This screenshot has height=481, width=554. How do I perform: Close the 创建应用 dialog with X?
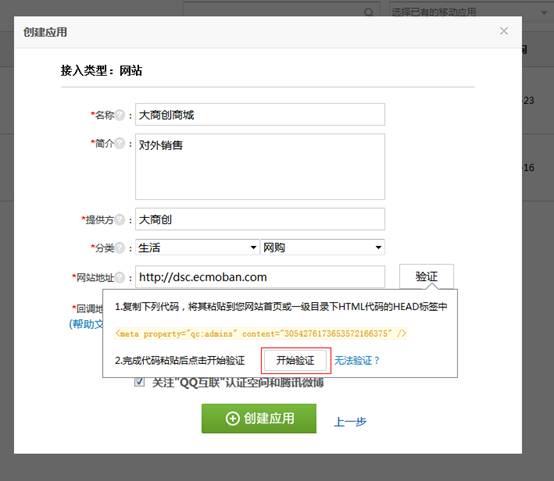pos(504,31)
